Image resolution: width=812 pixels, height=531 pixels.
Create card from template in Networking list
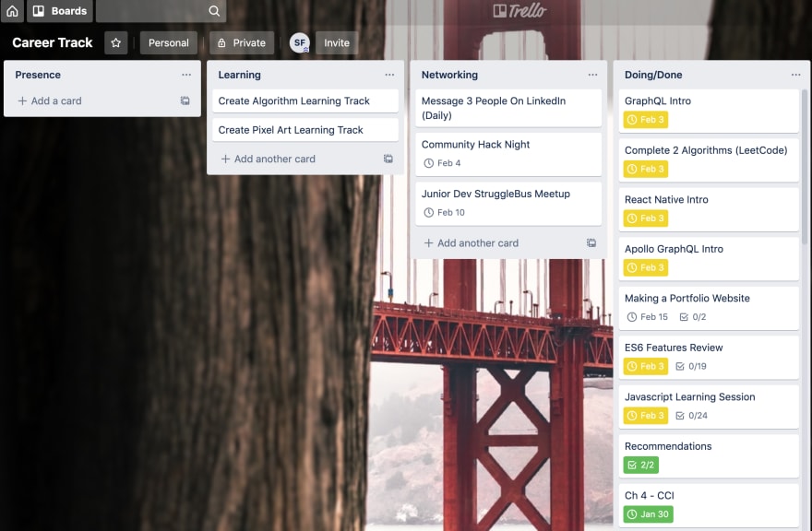pos(591,242)
